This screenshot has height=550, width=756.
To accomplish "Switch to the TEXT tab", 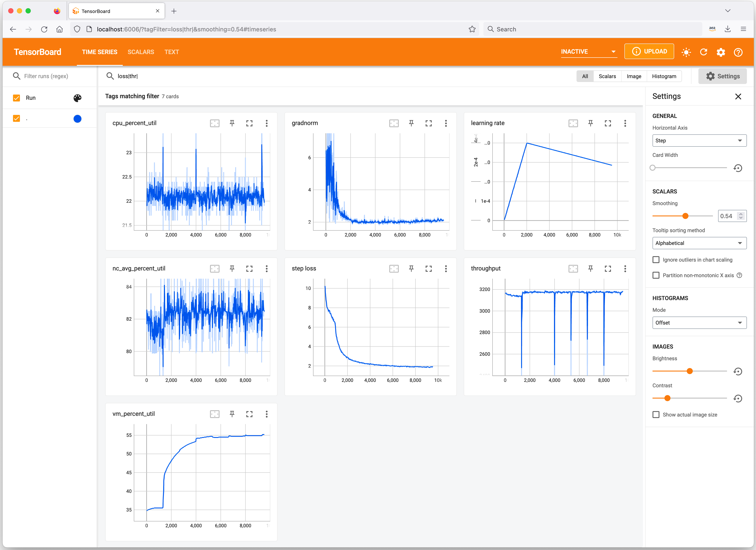I will click(172, 52).
